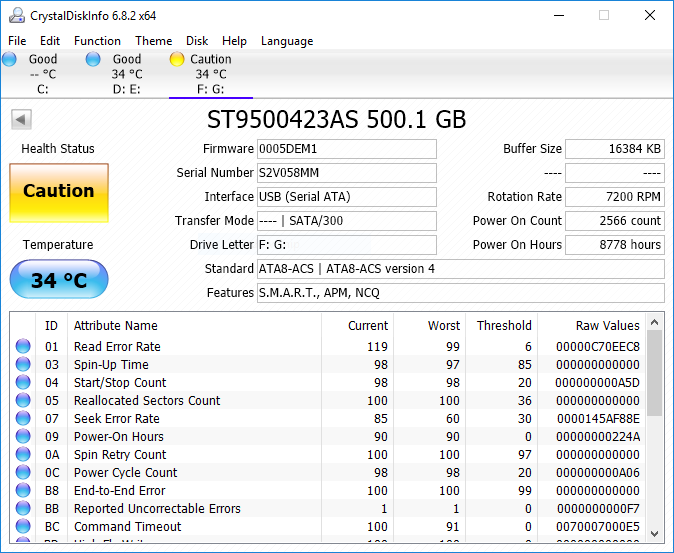Click the Power On Count value 2566 count

coord(615,221)
